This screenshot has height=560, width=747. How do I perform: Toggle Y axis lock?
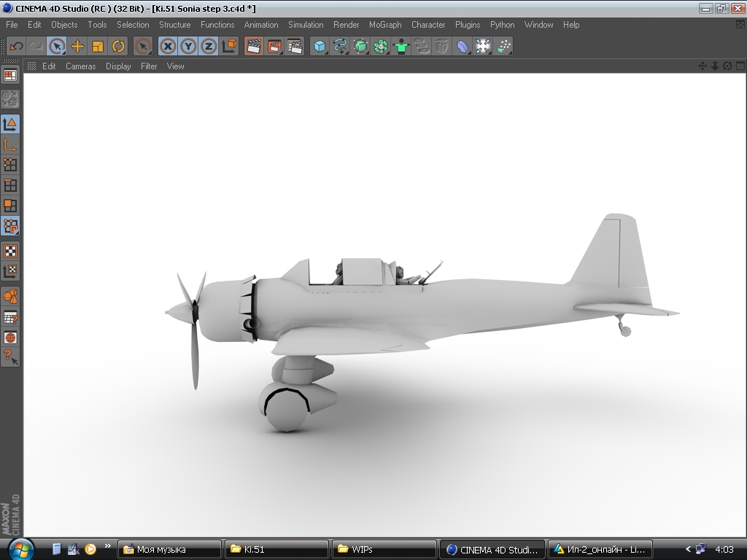pyautogui.click(x=189, y=46)
